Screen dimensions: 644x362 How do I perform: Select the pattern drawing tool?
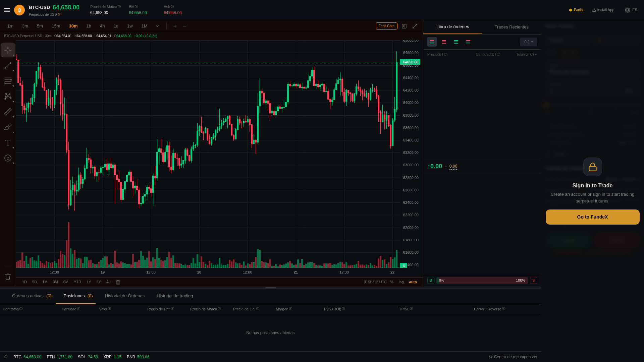point(8,97)
